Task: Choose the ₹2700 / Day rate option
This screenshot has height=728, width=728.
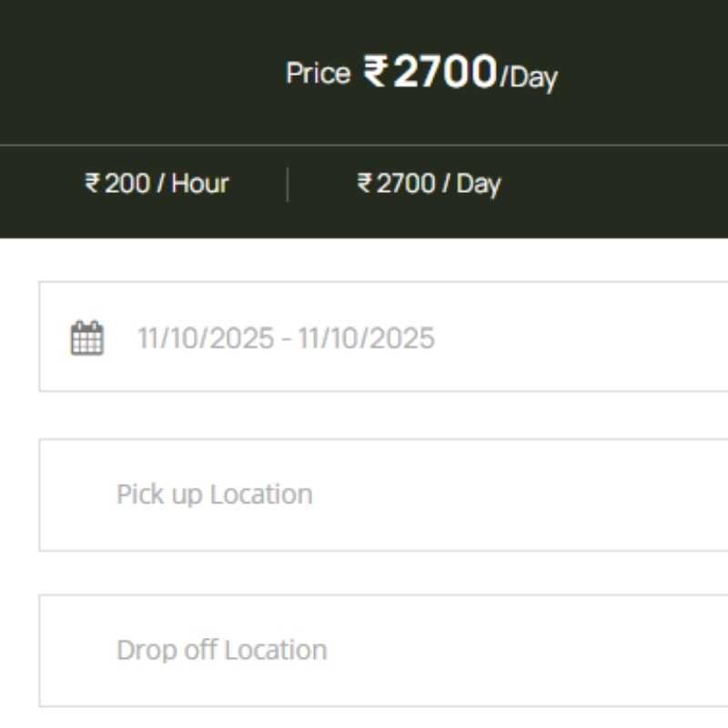Action: (429, 184)
